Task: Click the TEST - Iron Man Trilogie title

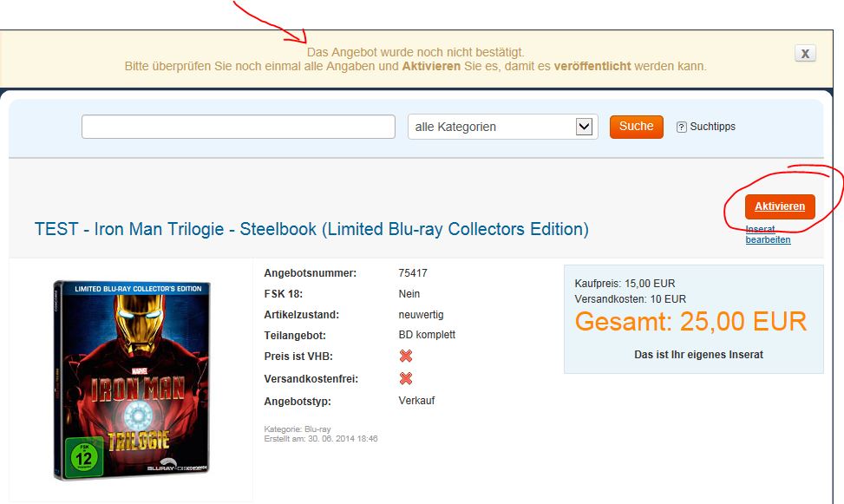Action: pos(311,229)
